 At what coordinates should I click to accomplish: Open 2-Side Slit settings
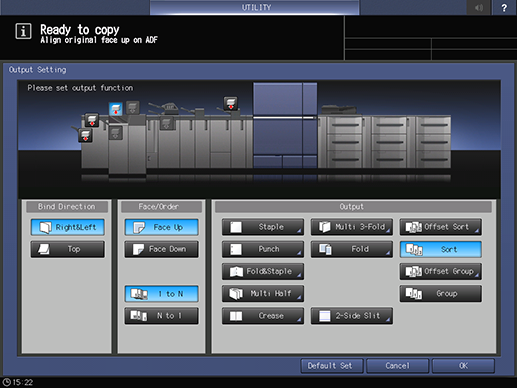(352, 316)
